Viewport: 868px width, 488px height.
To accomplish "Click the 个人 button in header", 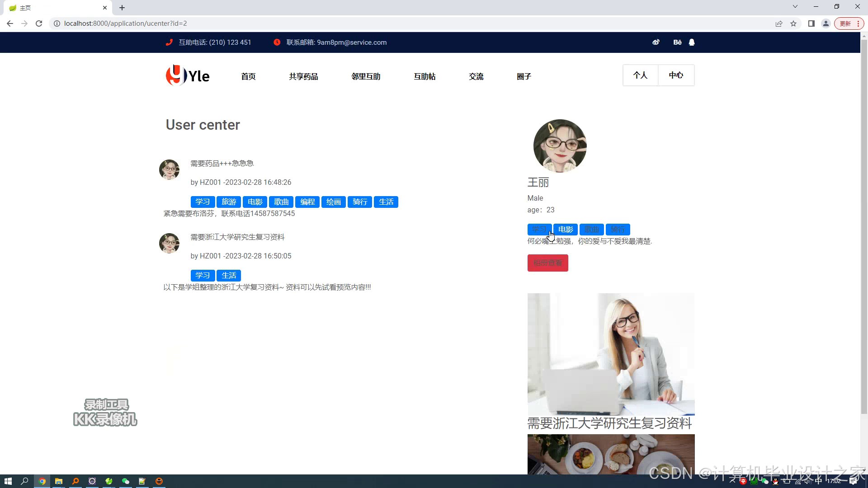I will click(640, 75).
